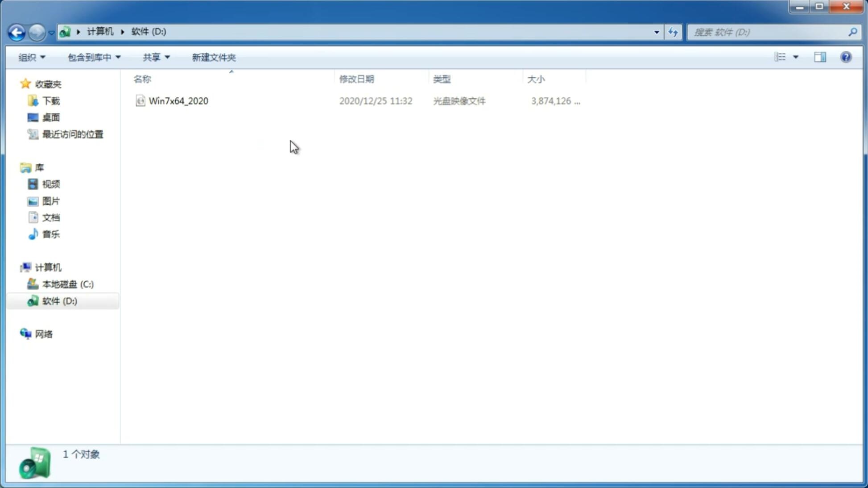Click the help icon button

click(x=847, y=57)
